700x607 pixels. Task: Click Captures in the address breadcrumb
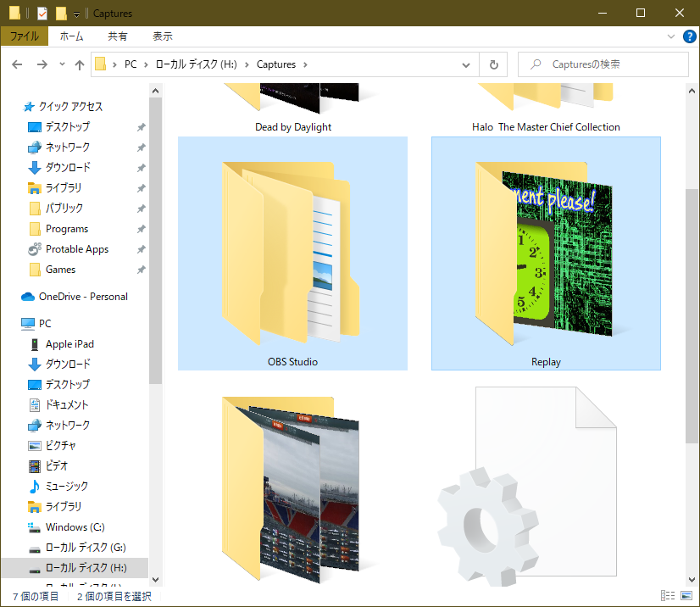coord(276,64)
